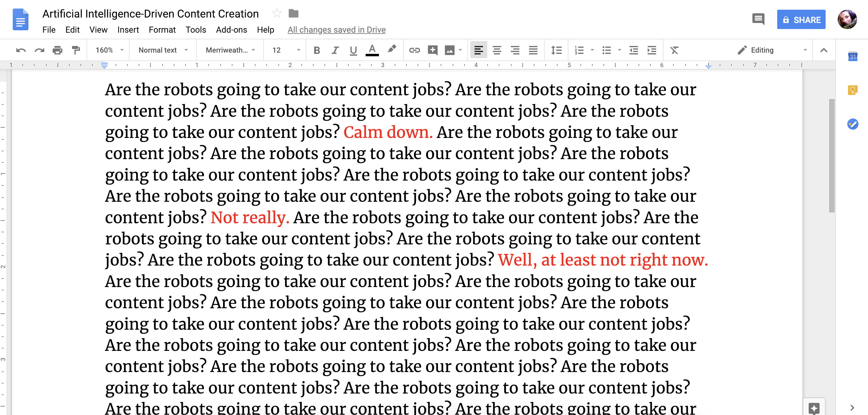Set center text alignment
868x415 pixels.
(x=497, y=50)
